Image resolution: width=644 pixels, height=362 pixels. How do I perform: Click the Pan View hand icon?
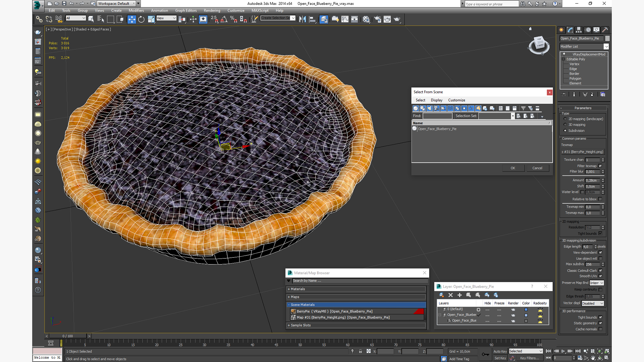pyautogui.click(x=593, y=358)
